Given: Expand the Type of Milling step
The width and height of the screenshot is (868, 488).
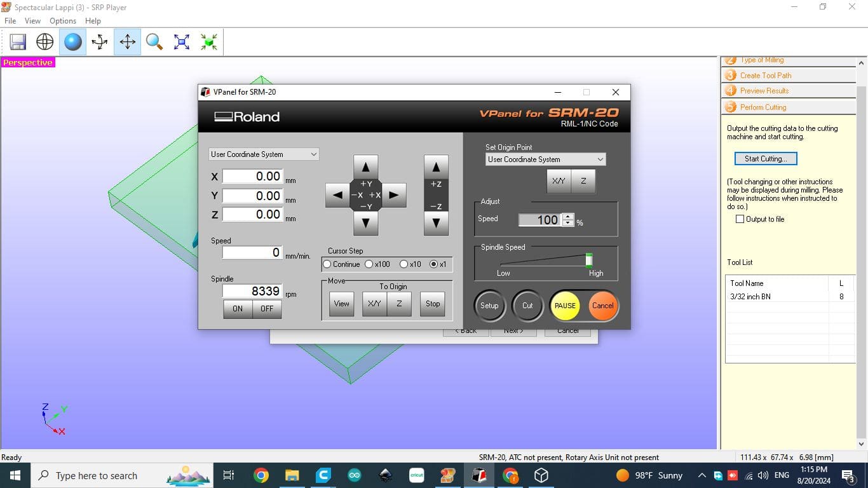Looking at the screenshot, I should [789, 60].
